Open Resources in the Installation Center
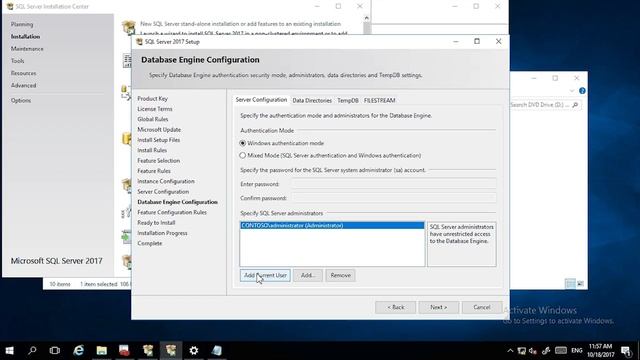640x360 pixels. (23, 73)
